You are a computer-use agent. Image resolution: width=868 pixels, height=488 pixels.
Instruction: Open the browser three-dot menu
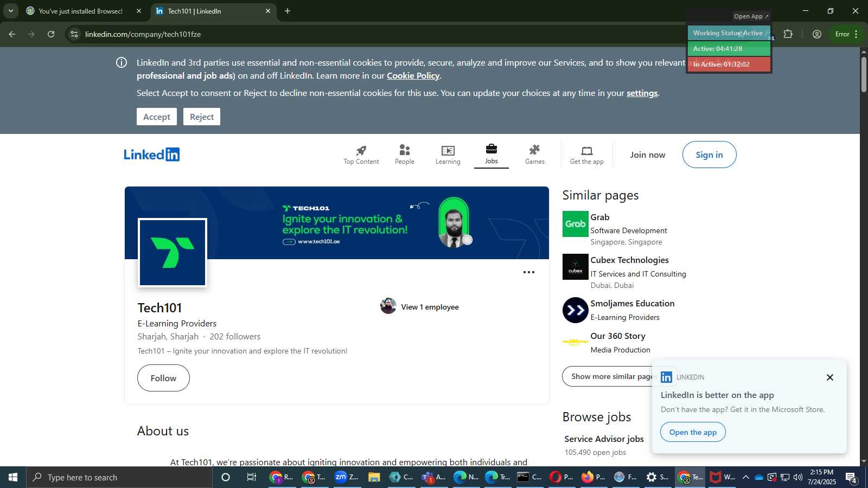click(856, 34)
